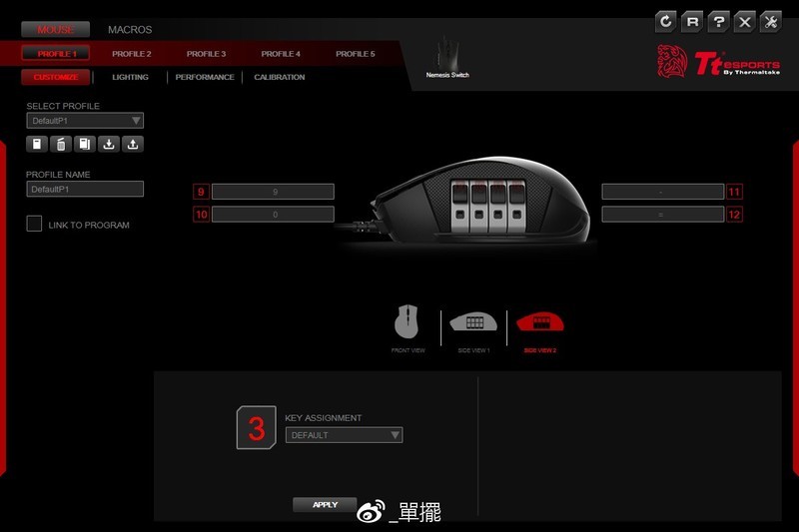Select Side View 2 mouse thumbnail
This screenshot has height=532, width=799.
point(540,331)
